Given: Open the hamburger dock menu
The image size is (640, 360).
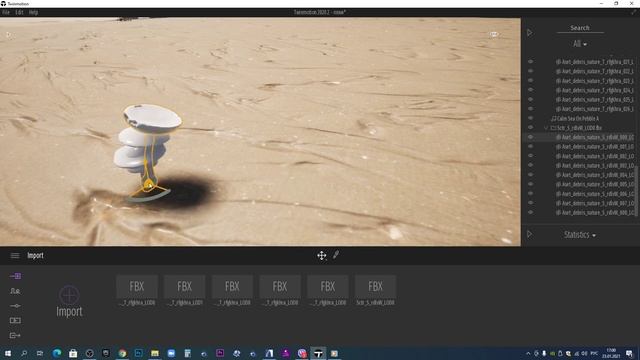Looking at the screenshot, I should (x=15, y=256).
